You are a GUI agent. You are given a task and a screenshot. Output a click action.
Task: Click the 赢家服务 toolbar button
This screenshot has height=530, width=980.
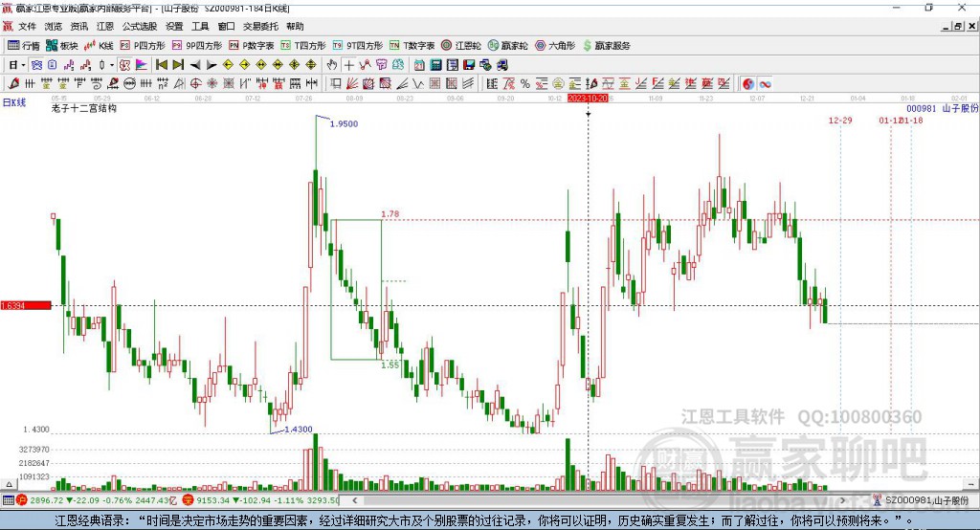point(606,46)
